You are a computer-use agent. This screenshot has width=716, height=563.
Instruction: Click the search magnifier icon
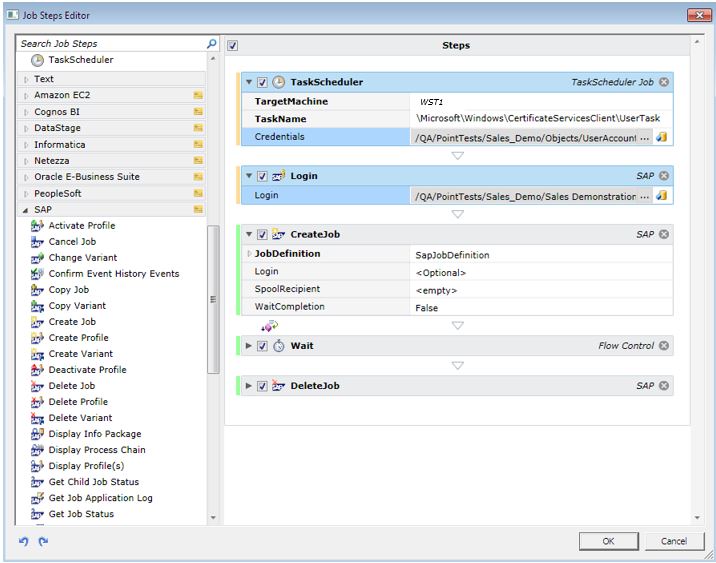pyautogui.click(x=211, y=44)
